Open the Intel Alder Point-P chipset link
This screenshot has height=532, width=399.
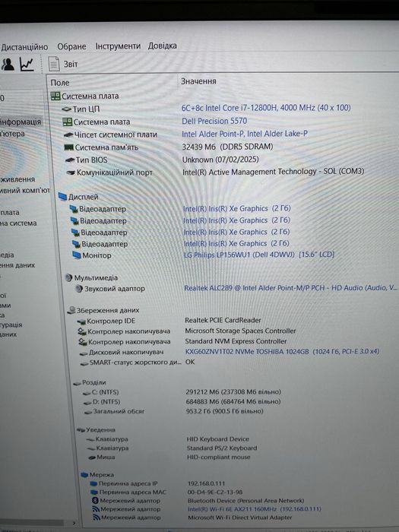[245, 134]
